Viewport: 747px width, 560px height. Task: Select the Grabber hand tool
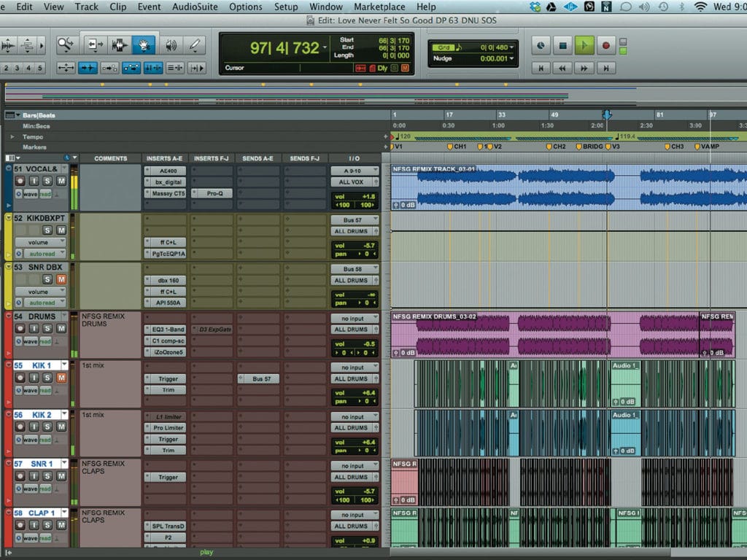144,45
